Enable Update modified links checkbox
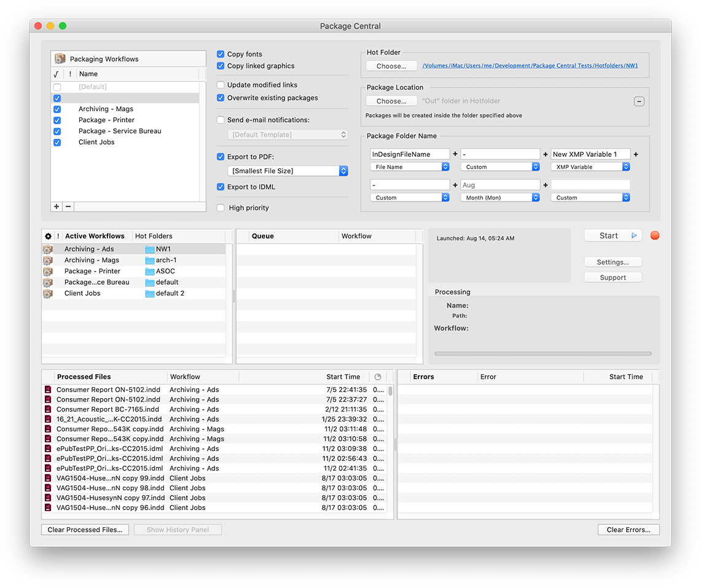The height and width of the screenshot is (588, 701). coord(221,85)
